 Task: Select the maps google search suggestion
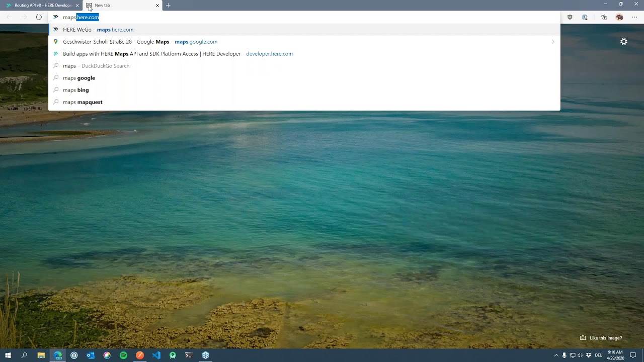[304, 78]
